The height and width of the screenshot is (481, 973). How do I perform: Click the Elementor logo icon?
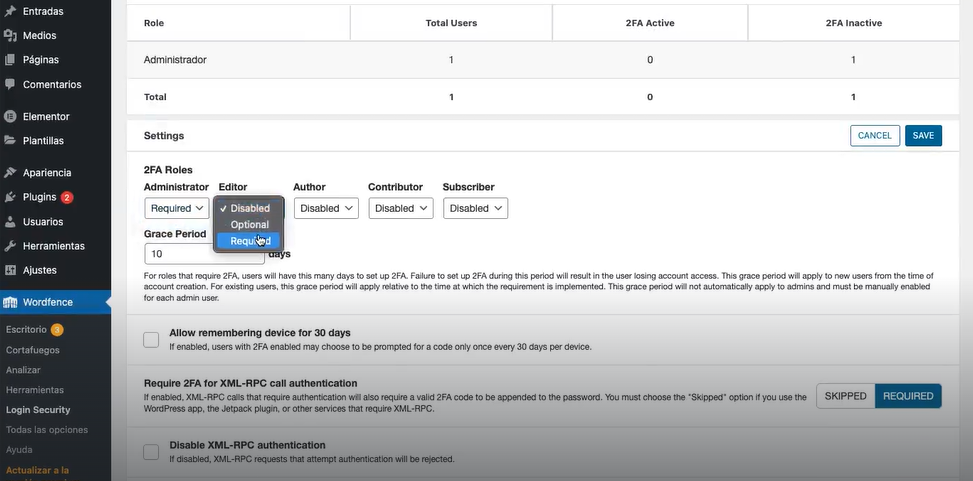click(10, 116)
